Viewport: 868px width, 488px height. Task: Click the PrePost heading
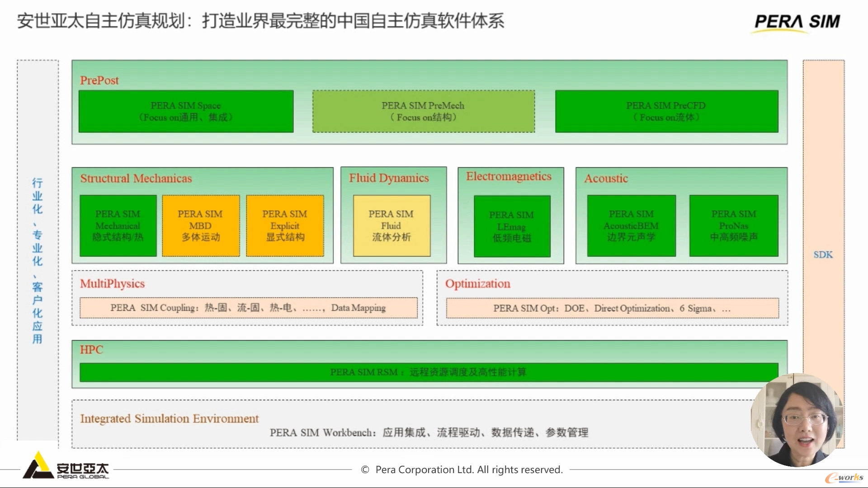[x=99, y=80]
